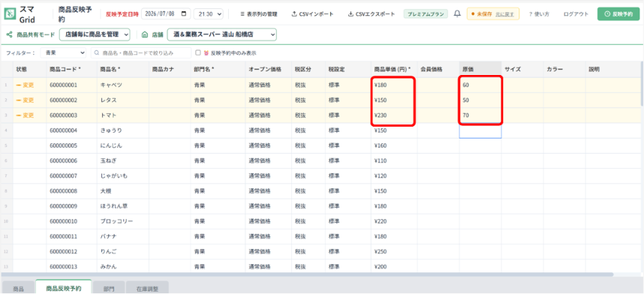This screenshot has height=294, width=644.
Task: Focus the 商品名・商品コード search field
Action: (141, 53)
